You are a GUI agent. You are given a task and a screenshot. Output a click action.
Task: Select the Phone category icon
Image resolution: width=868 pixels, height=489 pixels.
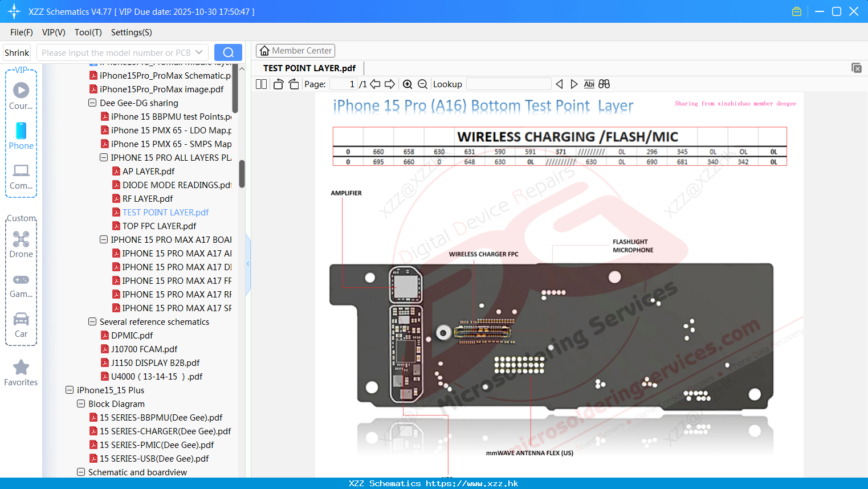21,131
